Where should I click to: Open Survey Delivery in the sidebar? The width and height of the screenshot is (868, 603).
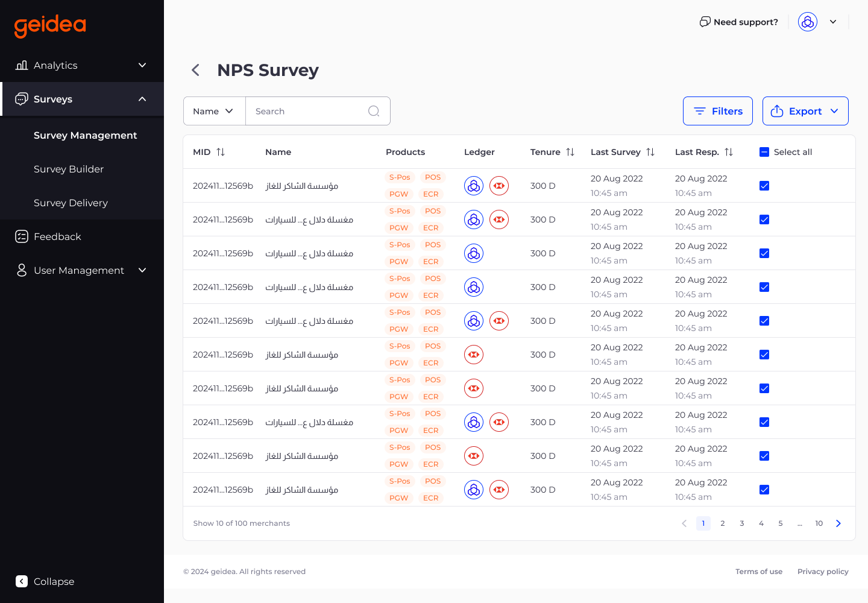[x=71, y=203]
